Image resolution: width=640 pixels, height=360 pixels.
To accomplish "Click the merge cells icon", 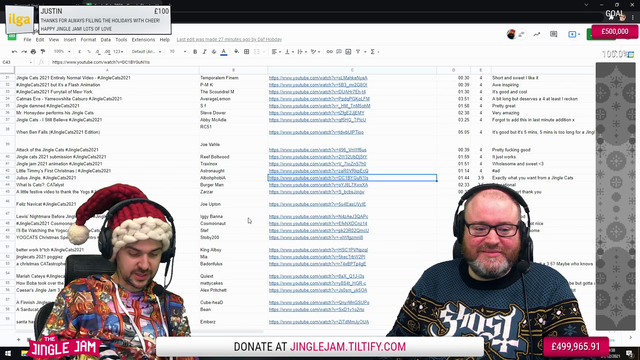I will click(x=257, y=52).
